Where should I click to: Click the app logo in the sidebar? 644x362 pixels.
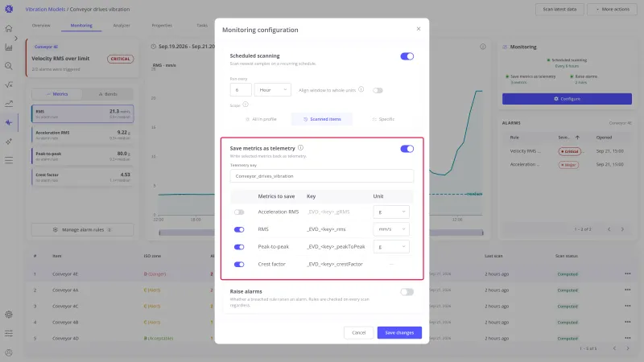(x=9, y=9)
